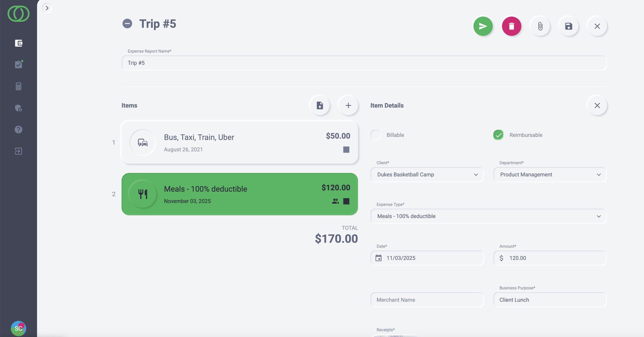The width and height of the screenshot is (644, 337).
Task: Collapse Trip #5 with the minus circle
Action: tap(127, 24)
